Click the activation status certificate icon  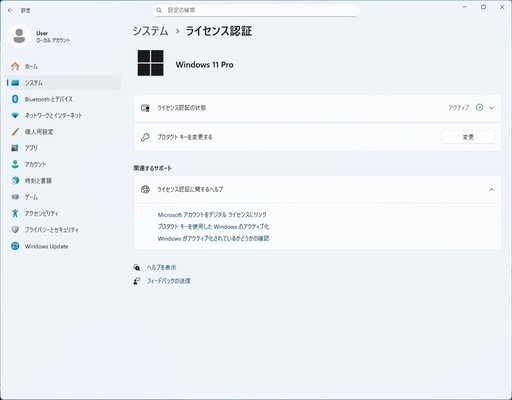pyautogui.click(x=145, y=108)
